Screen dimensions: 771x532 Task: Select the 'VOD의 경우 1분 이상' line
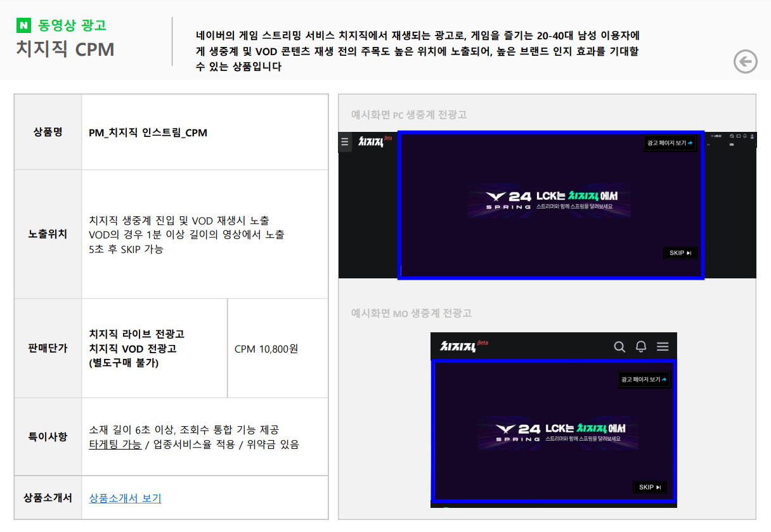pyautogui.click(x=187, y=235)
